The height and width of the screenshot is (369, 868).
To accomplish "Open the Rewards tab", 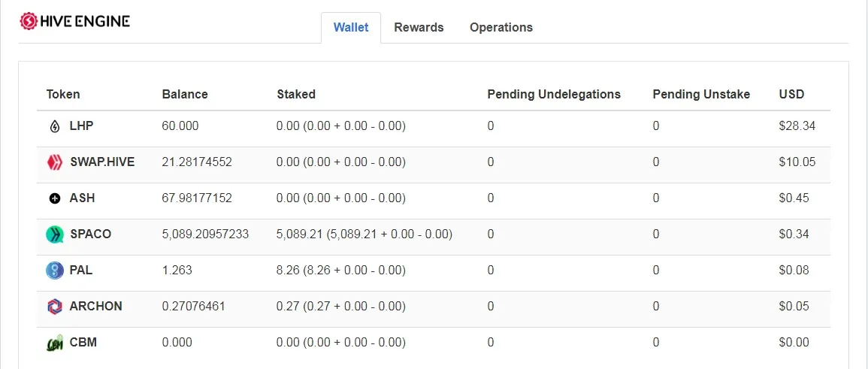I will coord(419,28).
